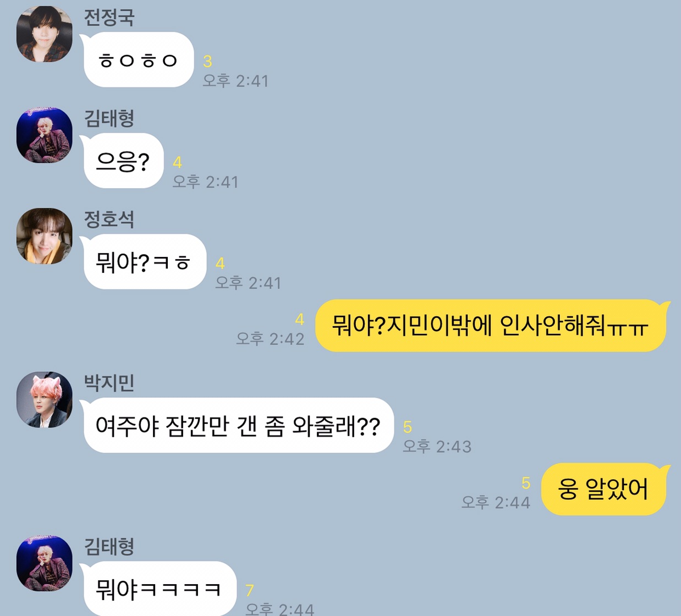Tap the 뭐야ㅋㅋㅋㅋ message bubble
This screenshot has width=681, height=616.
click(x=159, y=588)
